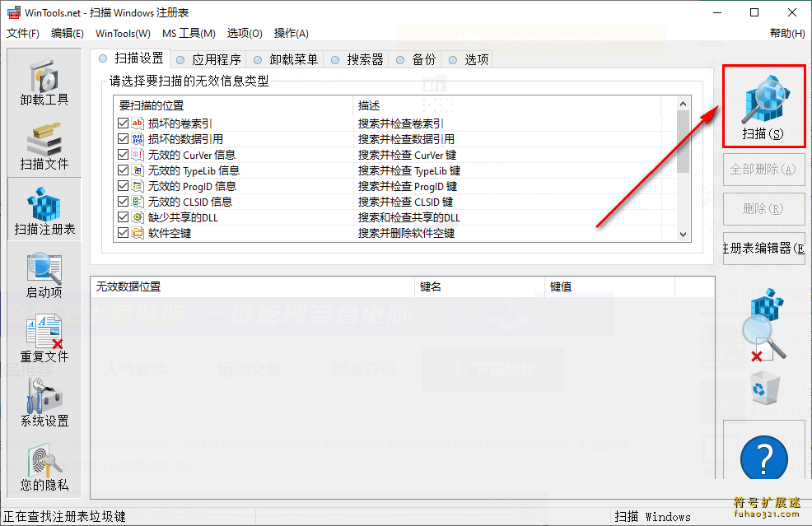Select the Duplicate Files (重复文件) sidebar icon

point(44,337)
